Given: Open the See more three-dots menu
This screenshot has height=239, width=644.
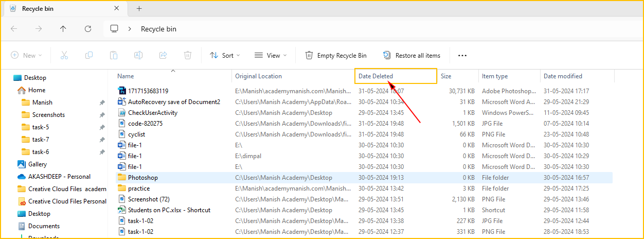Looking at the screenshot, I should 462,56.
